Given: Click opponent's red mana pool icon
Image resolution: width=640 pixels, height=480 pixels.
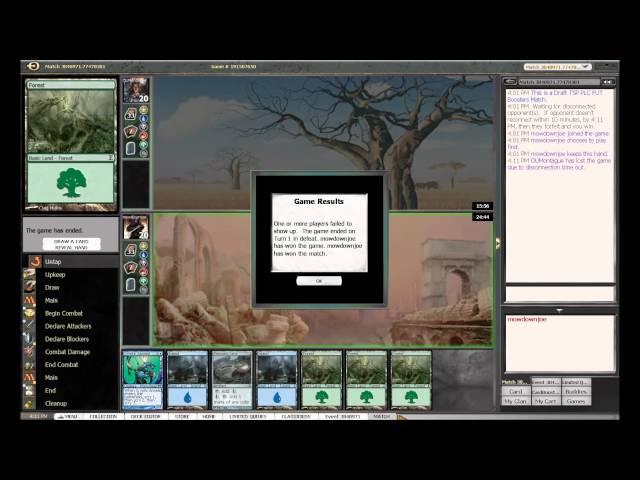Looking at the screenshot, I should coord(144,136).
